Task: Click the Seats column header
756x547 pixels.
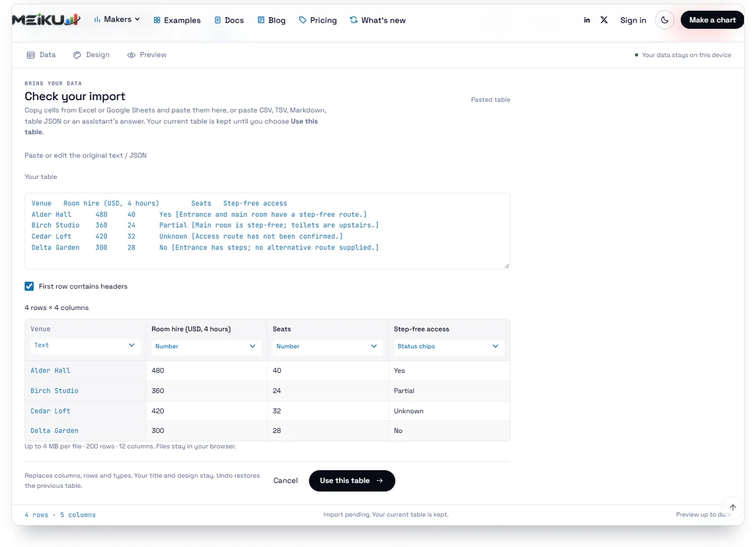Action: click(x=282, y=329)
